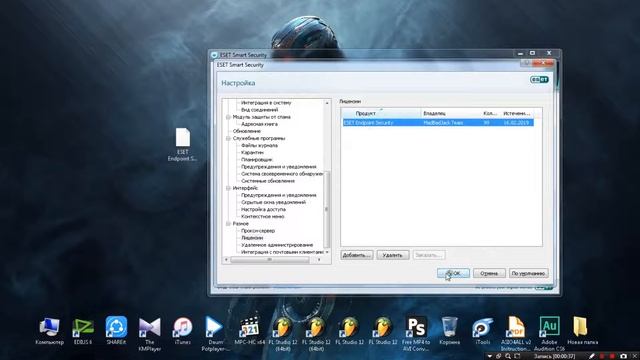Select Карантин in the tree
The width and height of the screenshot is (640, 360).
pyautogui.click(x=252, y=153)
